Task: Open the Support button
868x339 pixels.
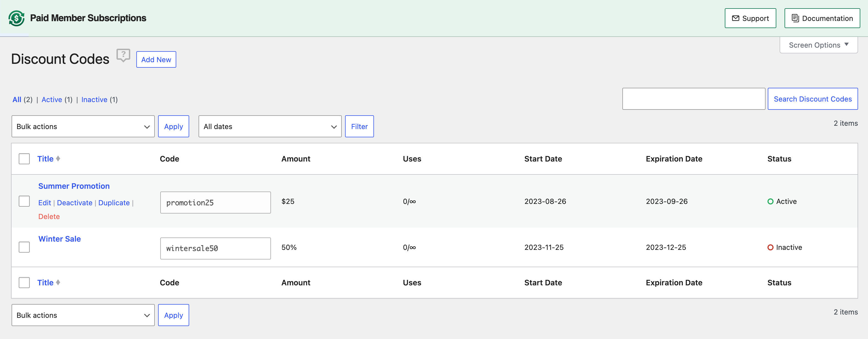Action: click(x=750, y=18)
